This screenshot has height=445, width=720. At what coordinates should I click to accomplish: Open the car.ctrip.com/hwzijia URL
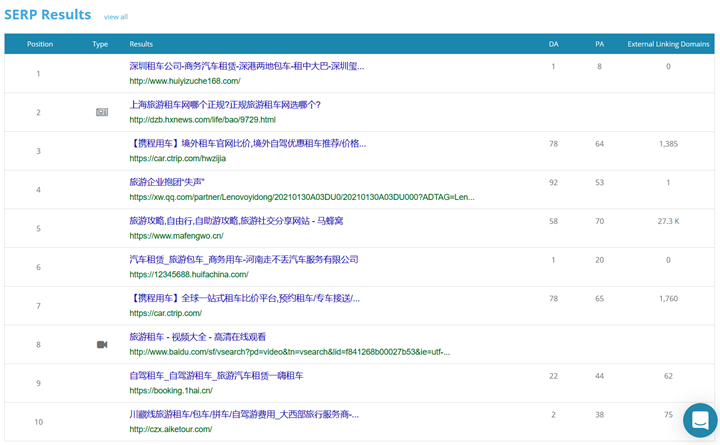177,158
